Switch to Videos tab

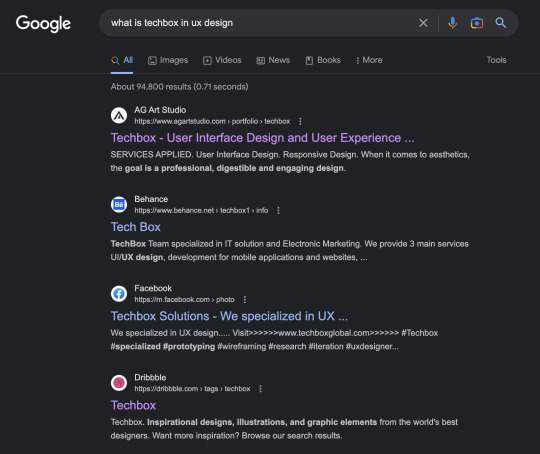point(222,60)
